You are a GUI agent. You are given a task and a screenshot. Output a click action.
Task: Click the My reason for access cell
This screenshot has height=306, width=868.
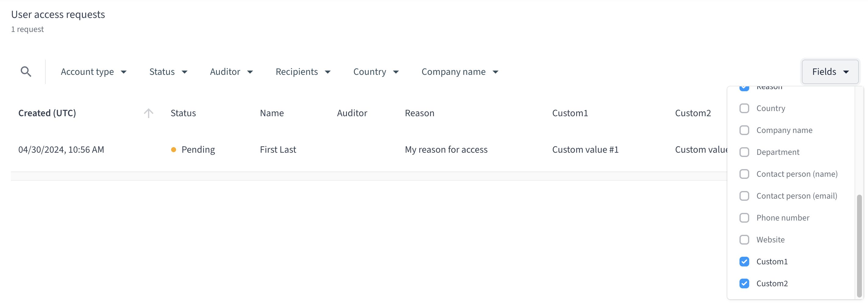(446, 149)
